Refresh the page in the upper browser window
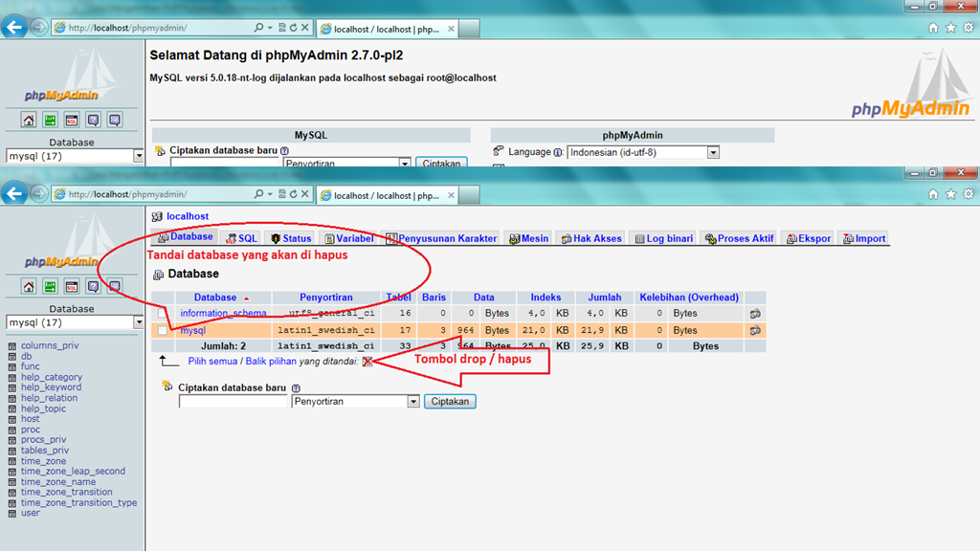 293,28
